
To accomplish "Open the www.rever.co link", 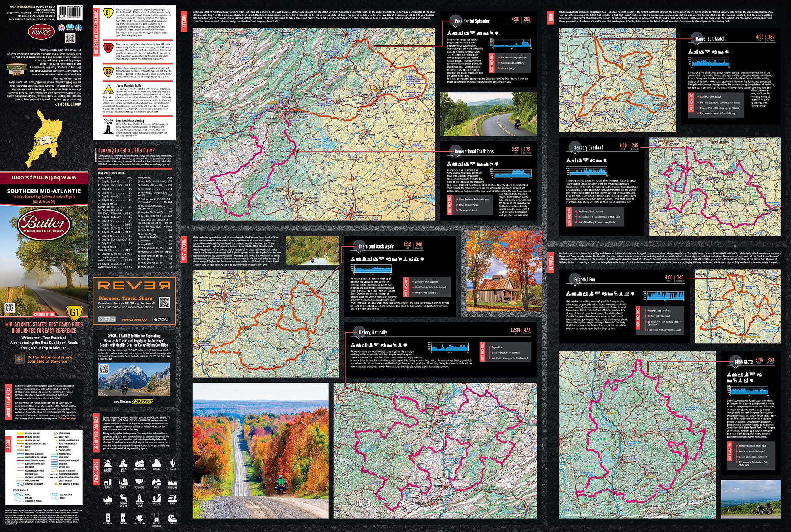I will click(134, 320).
